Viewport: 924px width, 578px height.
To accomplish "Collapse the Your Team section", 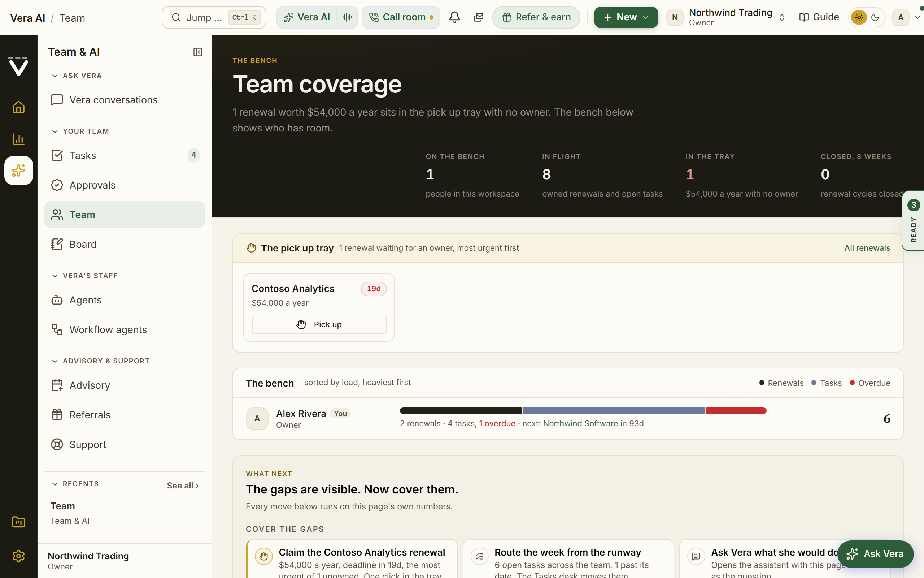I will (80, 131).
